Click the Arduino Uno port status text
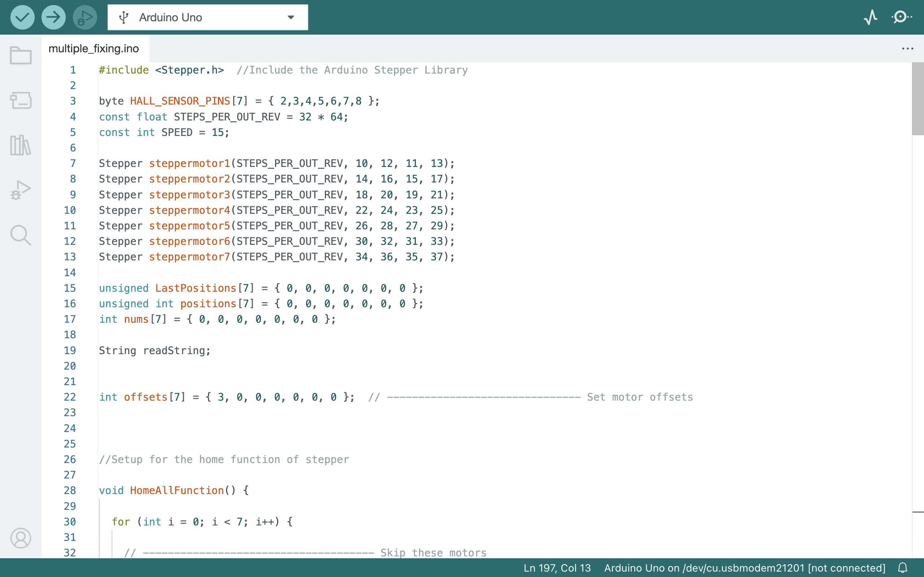This screenshot has width=924, height=577. [744, 568]
